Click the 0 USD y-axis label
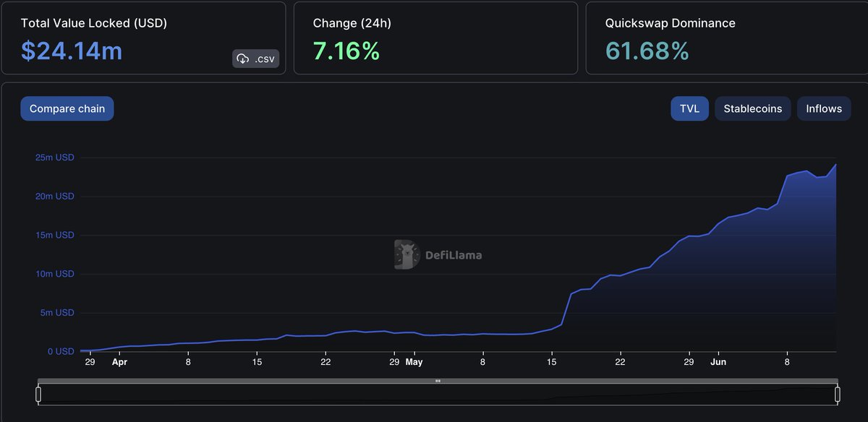Screen dimensions: 868x422 coord(61,352)
